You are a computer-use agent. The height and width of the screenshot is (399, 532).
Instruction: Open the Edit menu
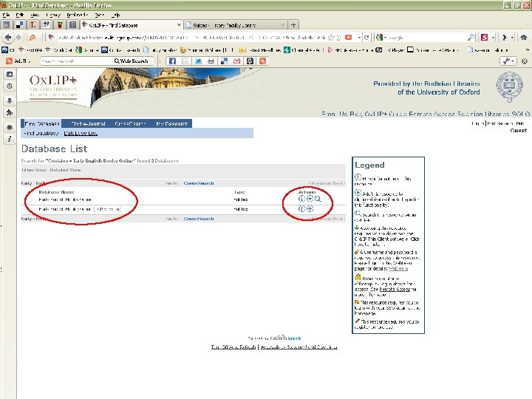coord(20,15)
